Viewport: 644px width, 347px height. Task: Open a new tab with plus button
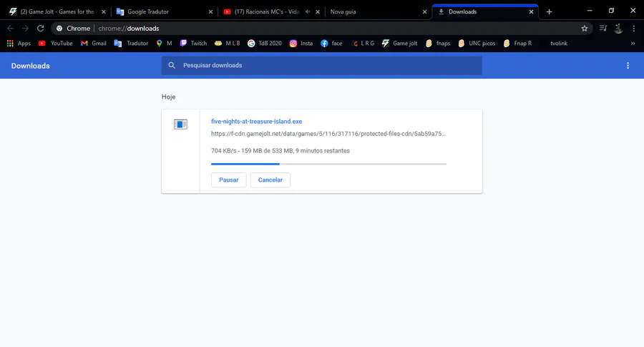549,12
